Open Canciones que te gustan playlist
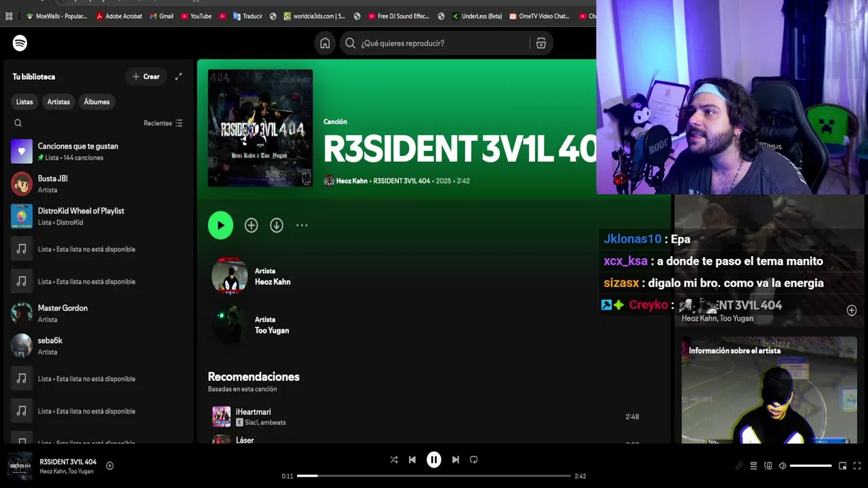This screenshot has width=868, height=488. [x=98, y=152]
